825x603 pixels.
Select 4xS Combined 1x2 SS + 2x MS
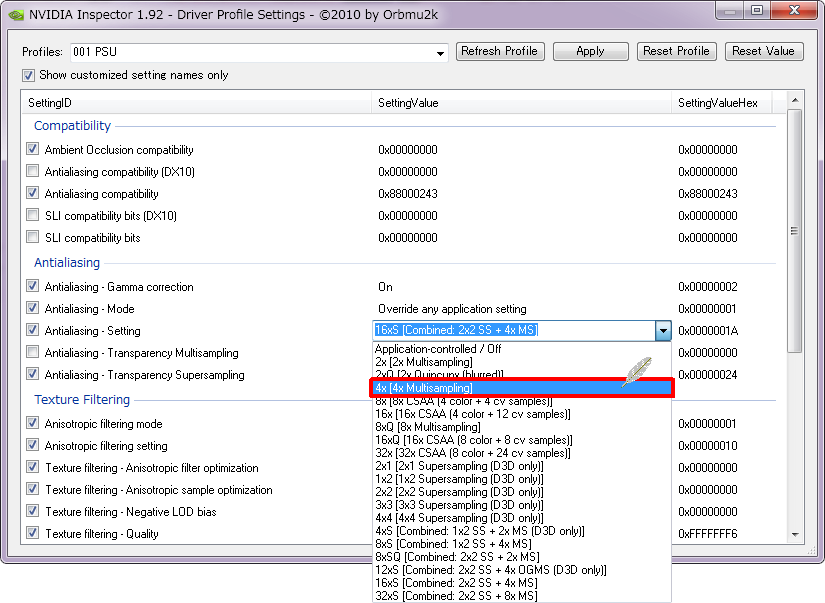(521, 531)
